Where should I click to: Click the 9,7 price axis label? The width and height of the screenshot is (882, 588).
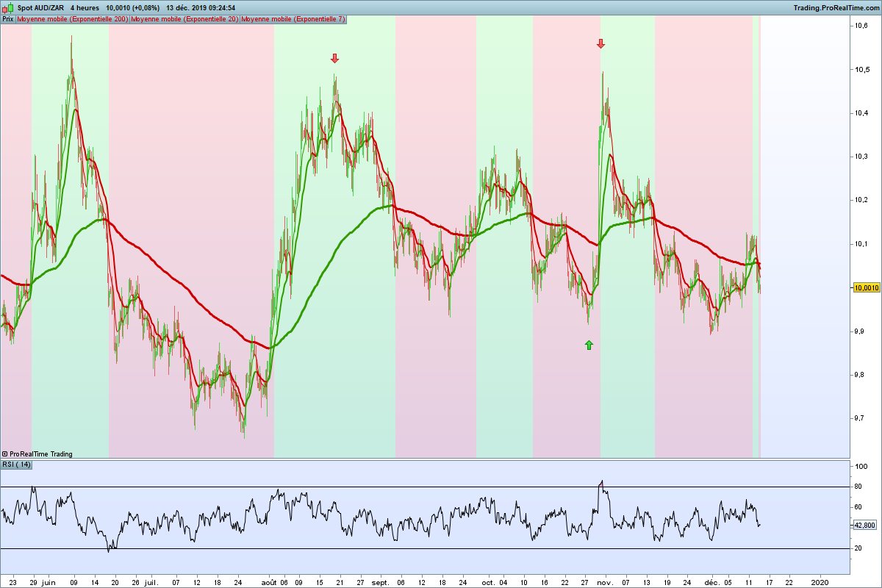click(860, 418)
